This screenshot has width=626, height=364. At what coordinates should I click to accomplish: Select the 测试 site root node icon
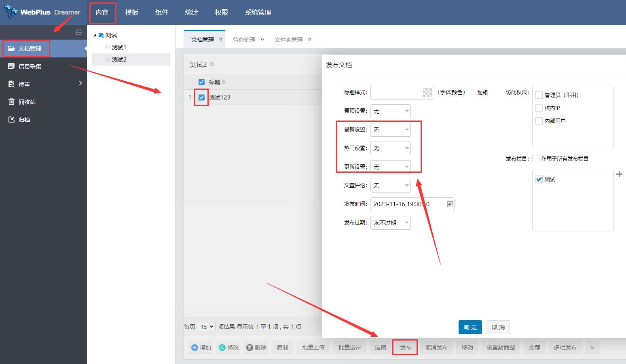pos(101,35)
